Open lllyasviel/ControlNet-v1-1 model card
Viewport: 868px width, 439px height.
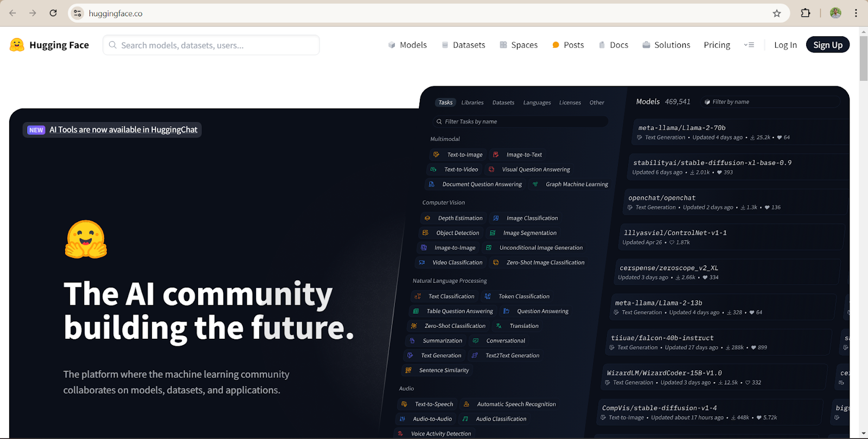(732, 237)
